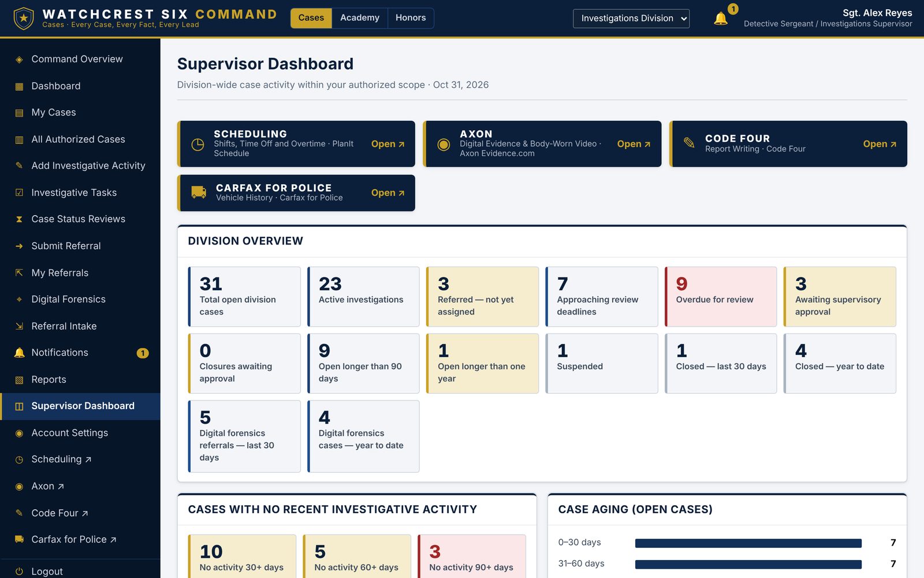Image resolution: width=924 pixels, height=578 pixels.
Task: Click the notification bell icon in header
Action: (x=721, y=18)
